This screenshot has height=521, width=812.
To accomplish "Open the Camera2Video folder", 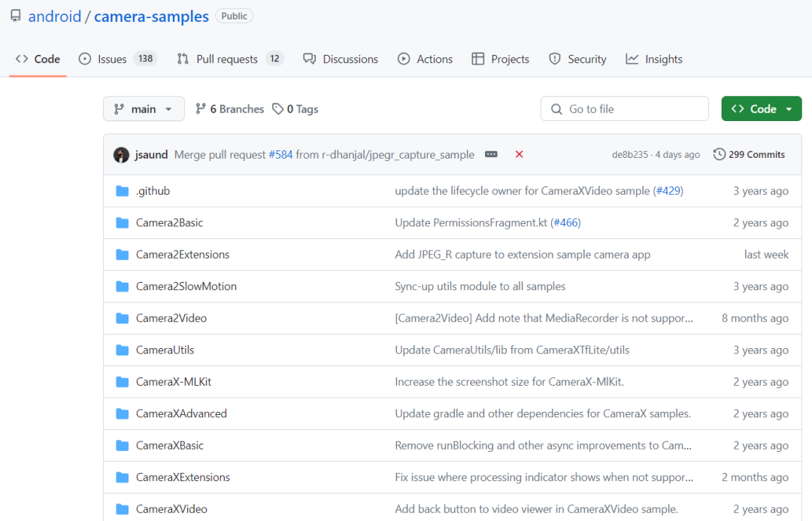I will 171,319.
